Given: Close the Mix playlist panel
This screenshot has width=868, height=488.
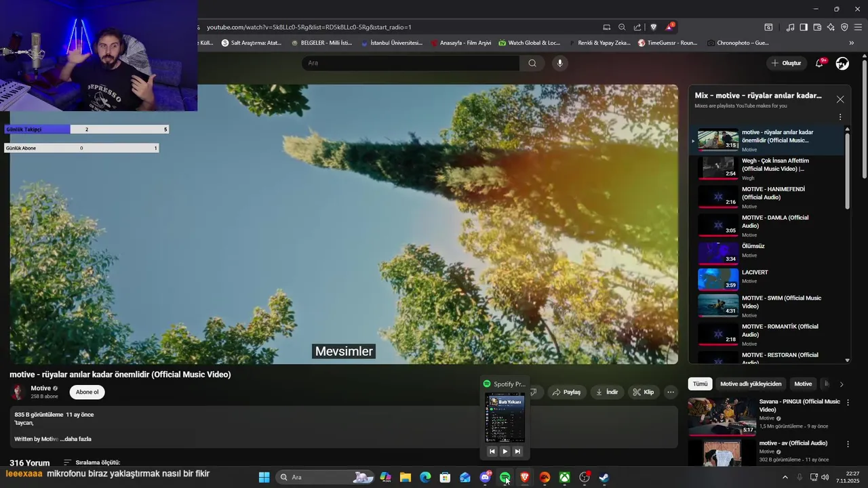Looking at the screenshot, I should [x=840, y=99].
